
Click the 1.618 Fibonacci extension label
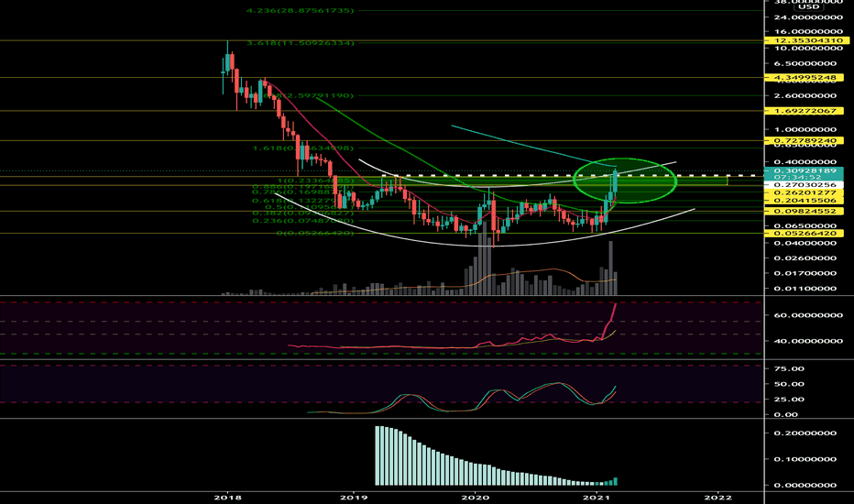point(302,148)
